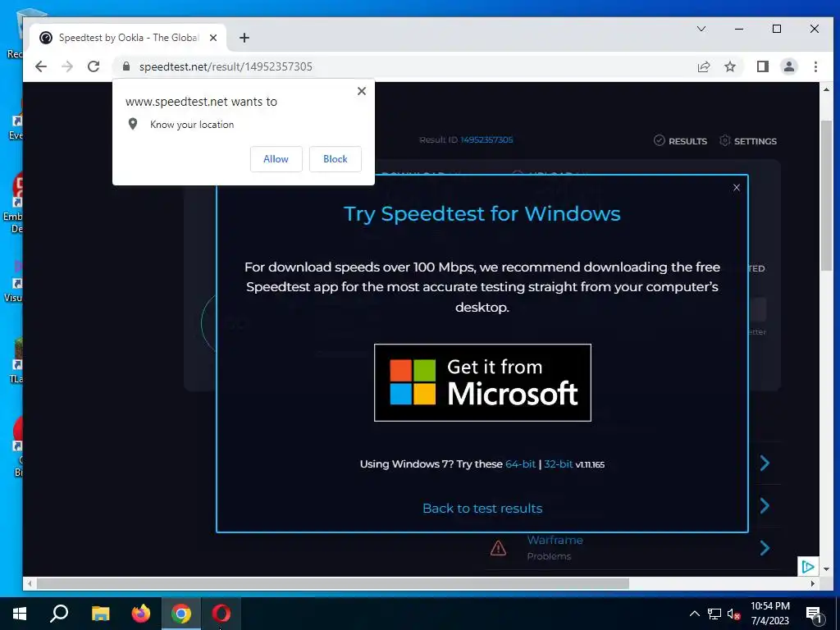The height and width of the screenshot is (630, 840).
Task: Open the Windows Start menu
Action: (20, 614)
